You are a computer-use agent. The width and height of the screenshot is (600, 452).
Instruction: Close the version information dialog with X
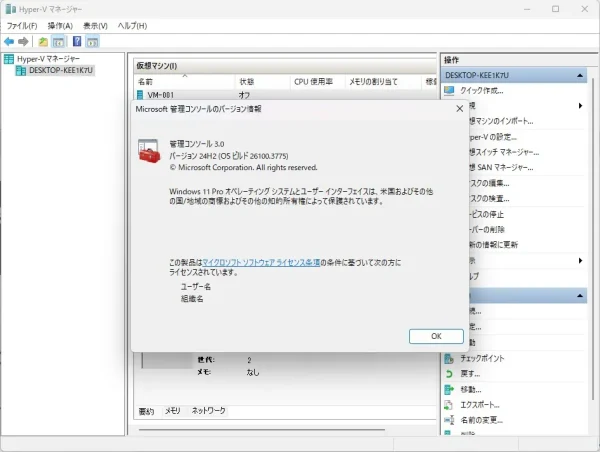coord(460,109)
